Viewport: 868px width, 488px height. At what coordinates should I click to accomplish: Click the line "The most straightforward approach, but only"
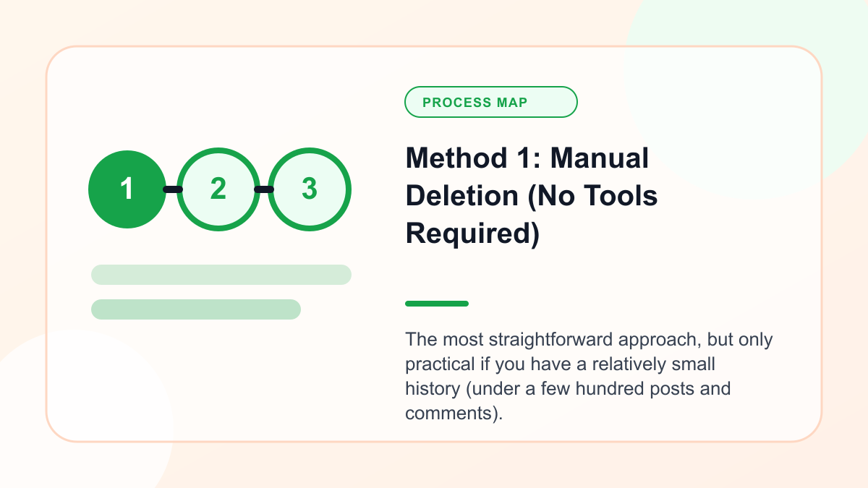(x=589, y=339)
